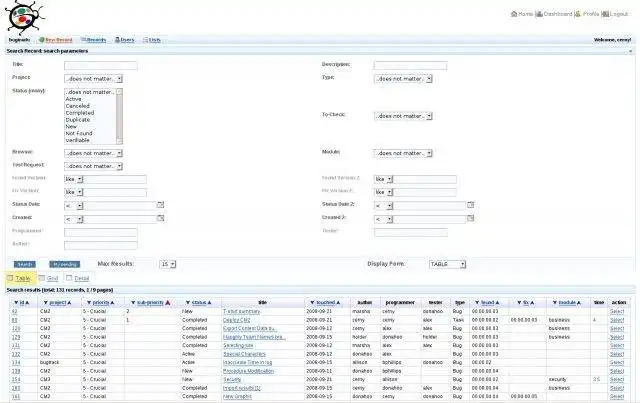Click the My pending button
Screen dimensions: 640x403
click(64, 265)
